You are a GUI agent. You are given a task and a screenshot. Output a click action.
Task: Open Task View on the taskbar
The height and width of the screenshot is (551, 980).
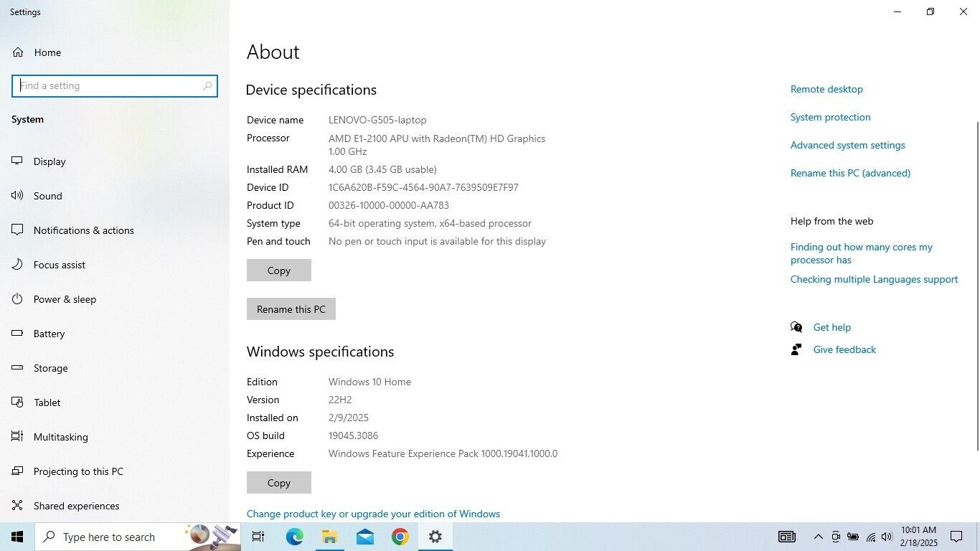[258, 537]
